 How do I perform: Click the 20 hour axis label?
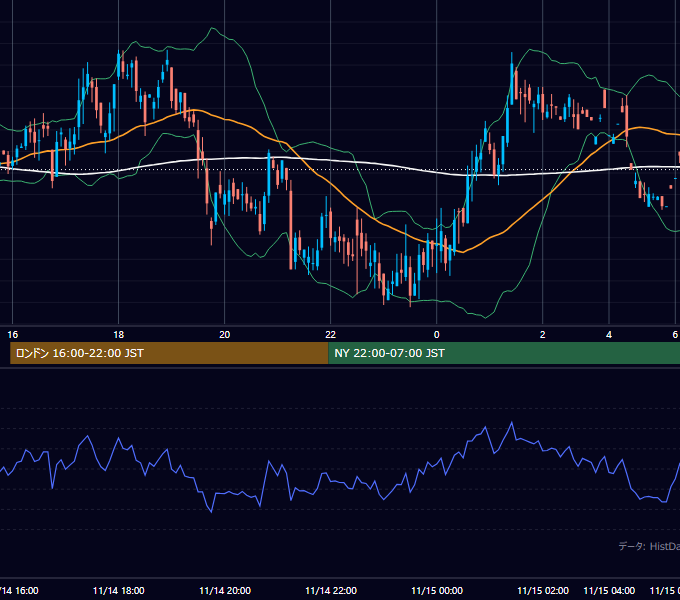(x=224, y=335)
